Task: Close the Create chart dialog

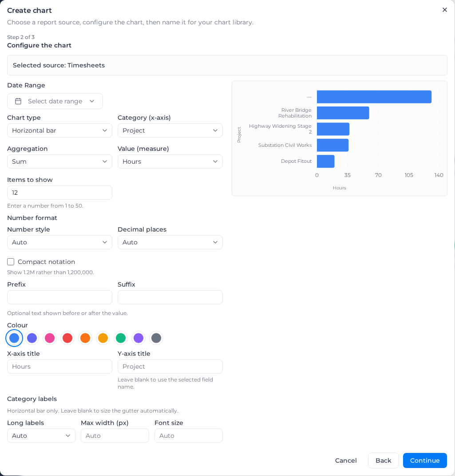Action: 445,10
